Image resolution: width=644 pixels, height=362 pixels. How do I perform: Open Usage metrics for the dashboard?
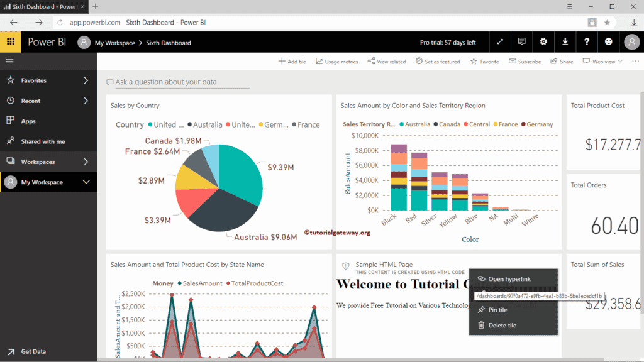336,61
